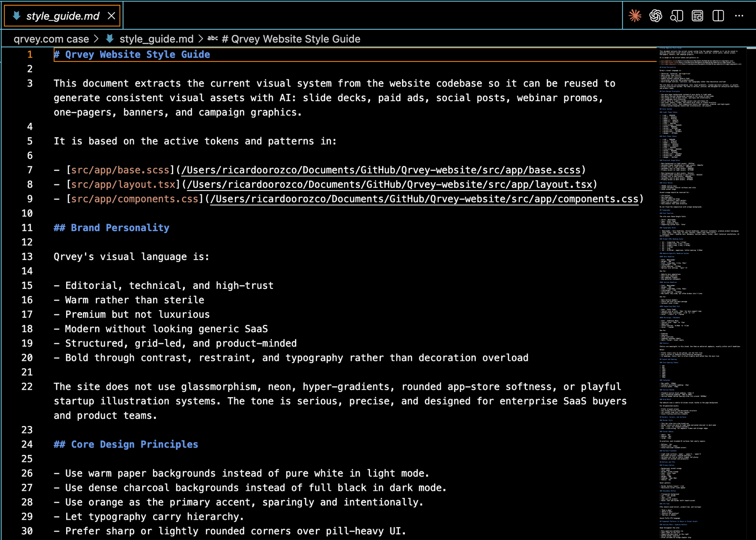
Task: Click 'Let typography carry hierarchy.' bullet
Action: click(149, 517)
